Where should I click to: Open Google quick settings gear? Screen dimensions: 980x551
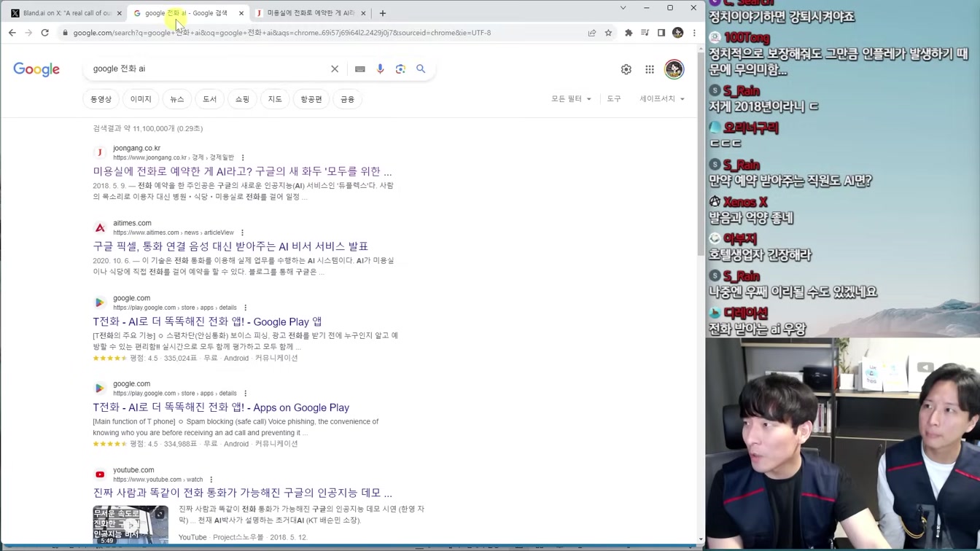pyautogui.click(x=626, y=69)
